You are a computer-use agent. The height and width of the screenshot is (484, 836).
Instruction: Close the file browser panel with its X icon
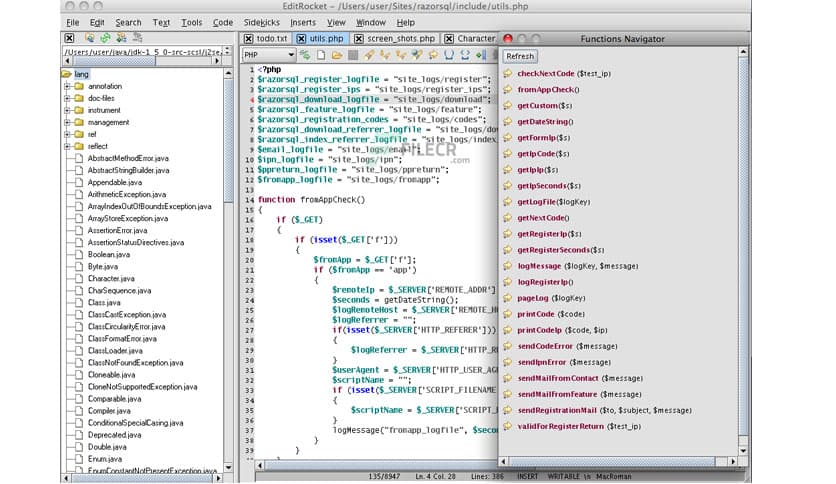click(69, 38)
